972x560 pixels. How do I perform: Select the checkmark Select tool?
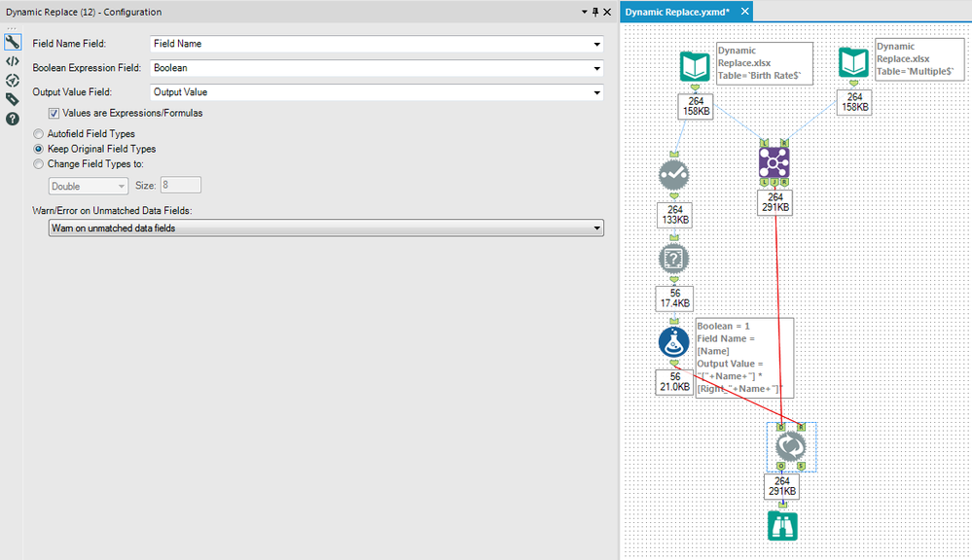click(x=674, y=175)
